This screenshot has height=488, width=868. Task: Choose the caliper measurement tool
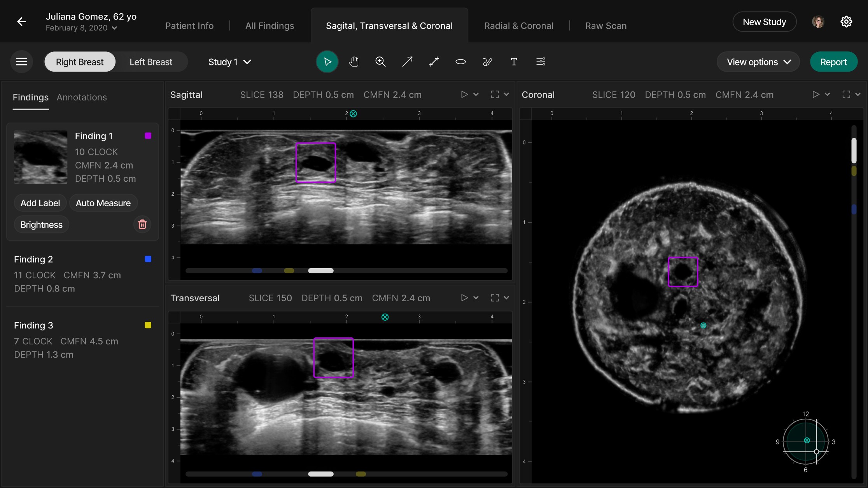pyautogui.click(x=434, y=62)
